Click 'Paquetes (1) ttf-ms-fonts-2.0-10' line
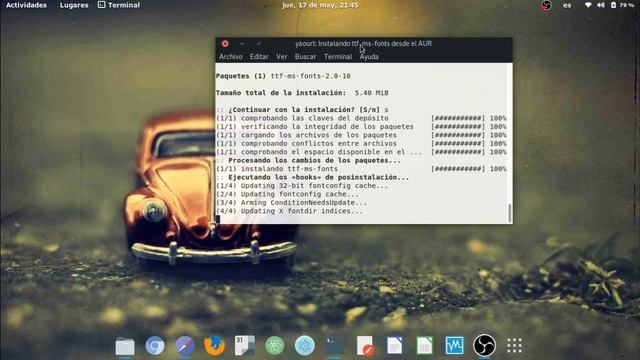This screenshot has width=640, height=360. 283,76
